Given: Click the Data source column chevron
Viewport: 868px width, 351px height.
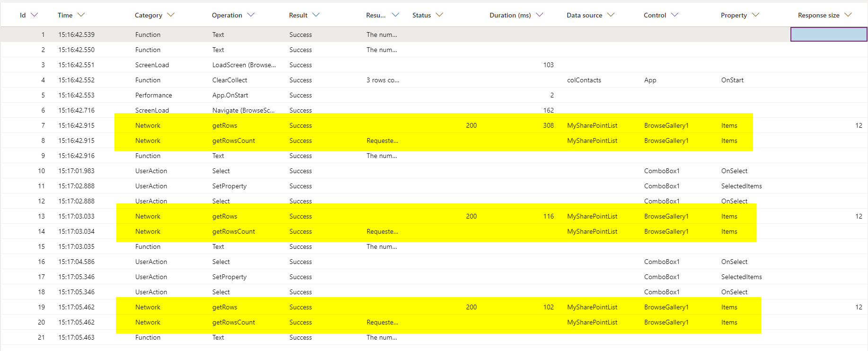Looking at the screenshot, I should [x=611, y=15].
